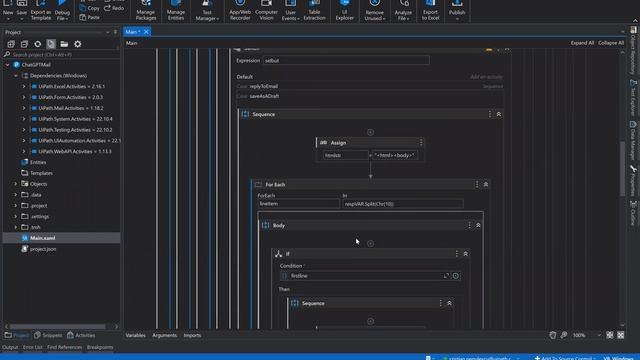Open the Output panel tab
Viewport: 640px width, 360px height.
tap(10, 347)
